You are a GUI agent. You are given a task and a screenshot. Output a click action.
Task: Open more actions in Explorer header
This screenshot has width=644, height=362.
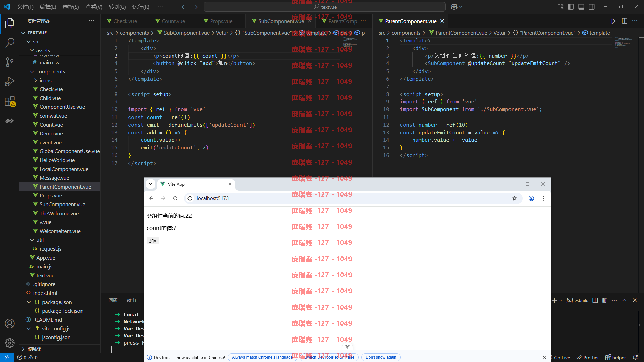[91, 21]
